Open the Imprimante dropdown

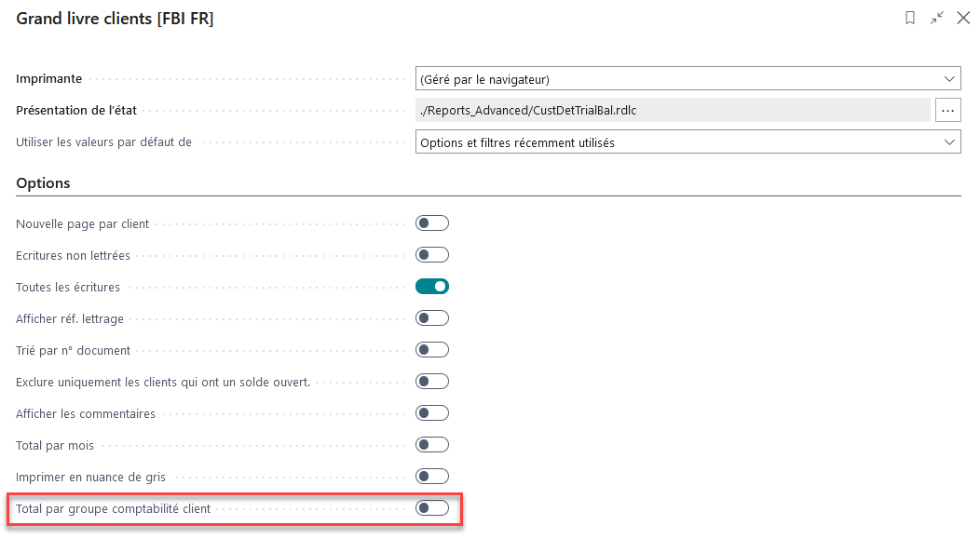click(687, 78)
